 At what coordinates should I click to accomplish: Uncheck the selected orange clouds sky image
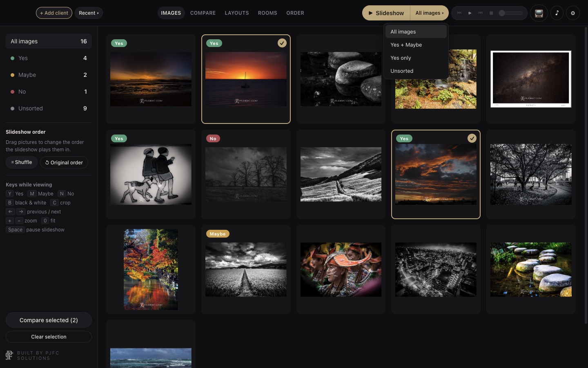tap(472, 138)
